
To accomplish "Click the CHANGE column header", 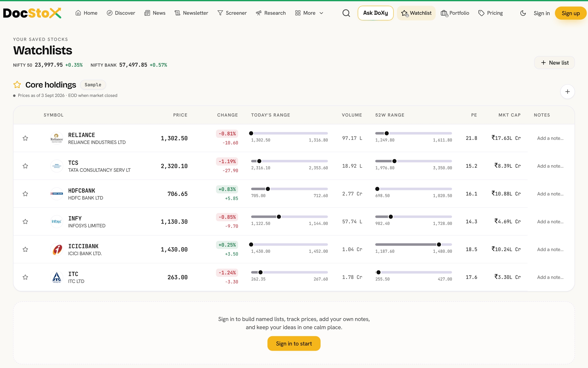I will click(x=227, y=115).
